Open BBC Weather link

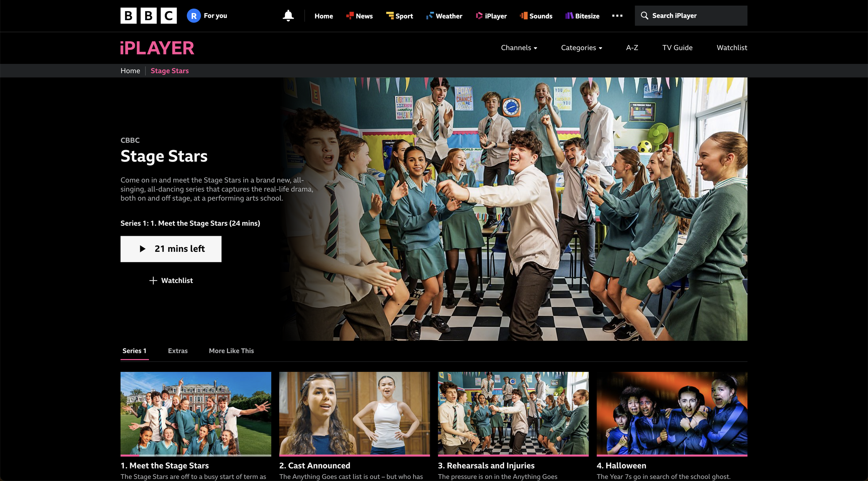click(444, 16)
